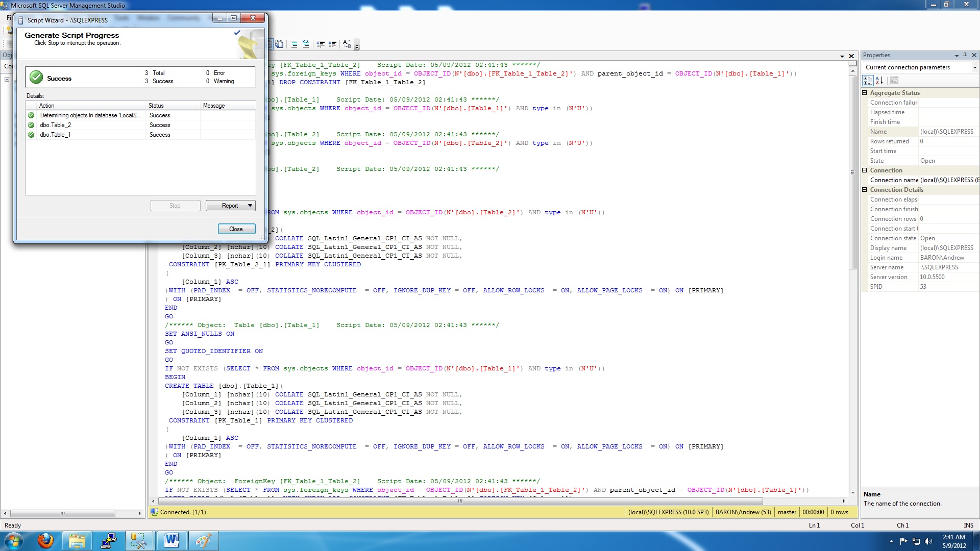The width and height of the screenshot is (980, 551).
Task: Close the query editor document tab
Action: coord(851,56)
